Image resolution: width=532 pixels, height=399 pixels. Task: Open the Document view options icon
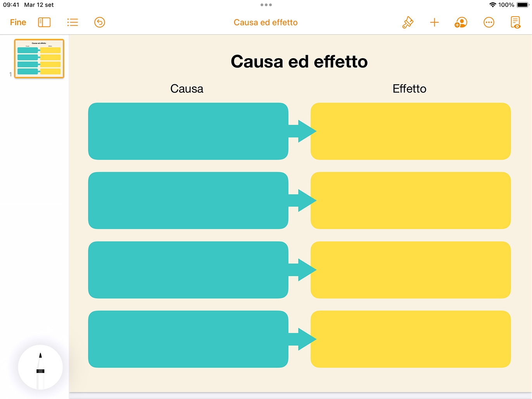[515, 23]
